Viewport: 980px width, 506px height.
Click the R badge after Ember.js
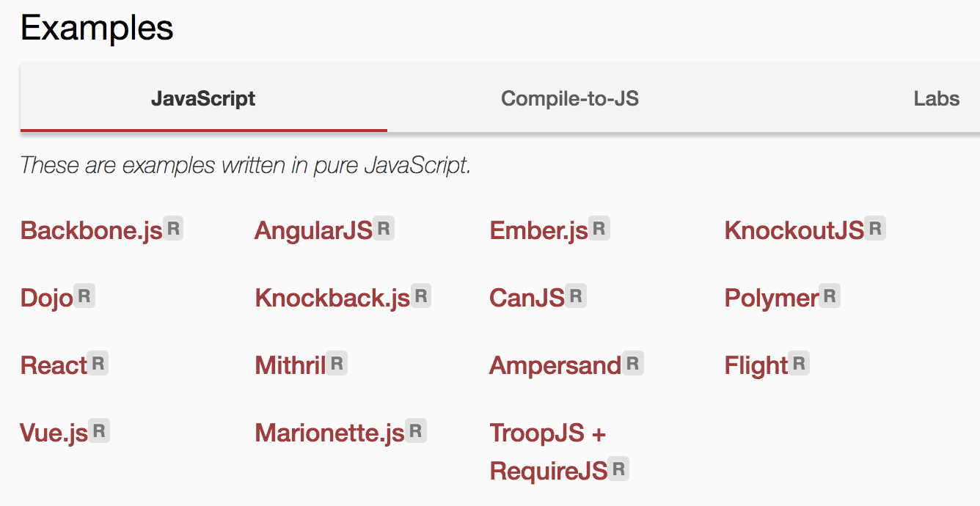tap(599, 228)
